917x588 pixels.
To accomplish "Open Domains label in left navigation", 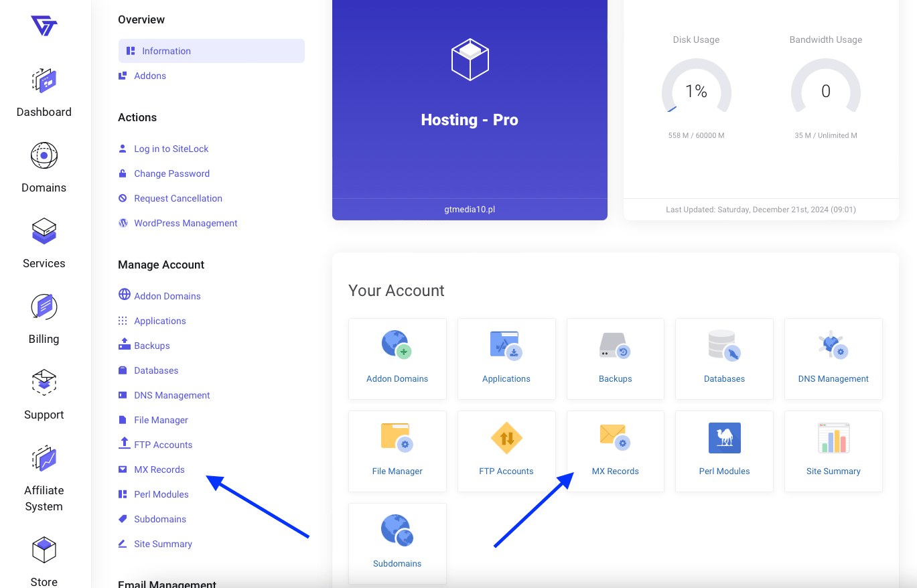I will click(x=44, y=188).
